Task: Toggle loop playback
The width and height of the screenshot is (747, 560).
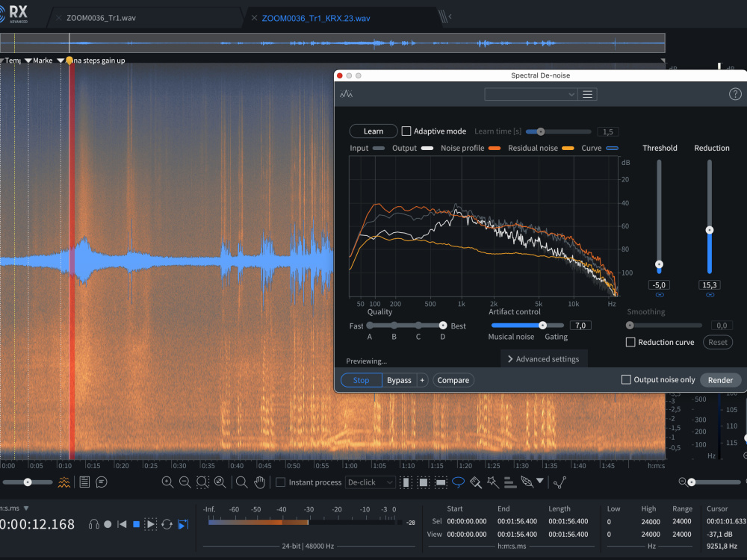Action: (167, 524)
